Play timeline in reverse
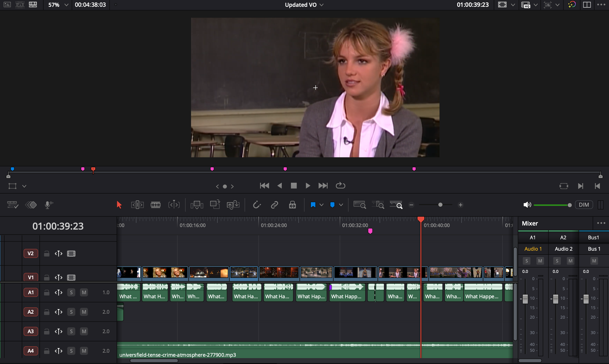 pos(280,186)
